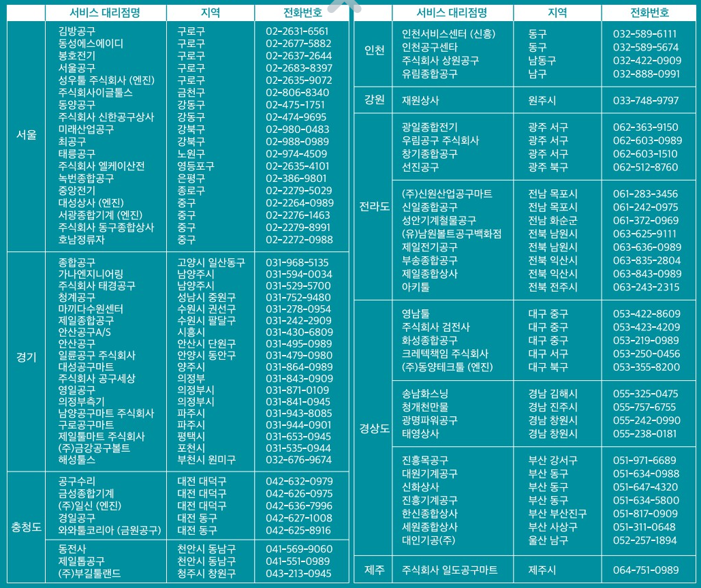
Task: Select (주)신원산업공구마트 entry
Action: tap(447, 194)
